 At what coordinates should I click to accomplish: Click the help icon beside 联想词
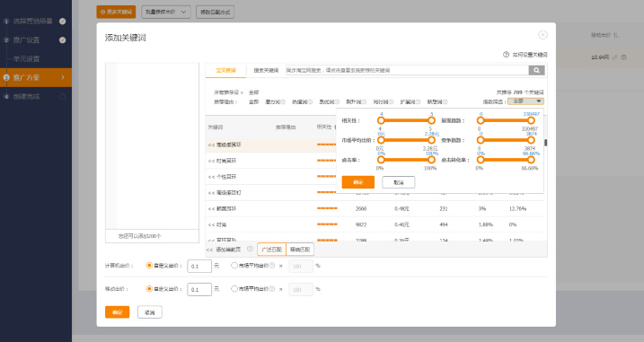point(445,101)
